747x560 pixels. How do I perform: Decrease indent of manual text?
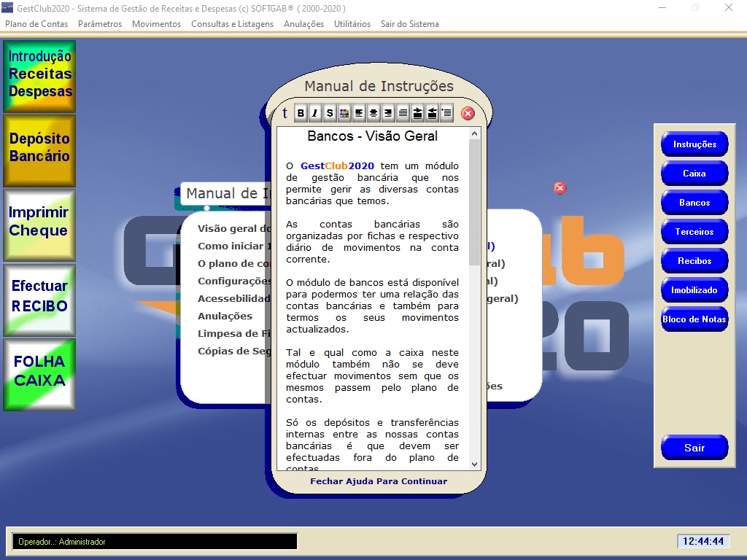click(432, 113)
